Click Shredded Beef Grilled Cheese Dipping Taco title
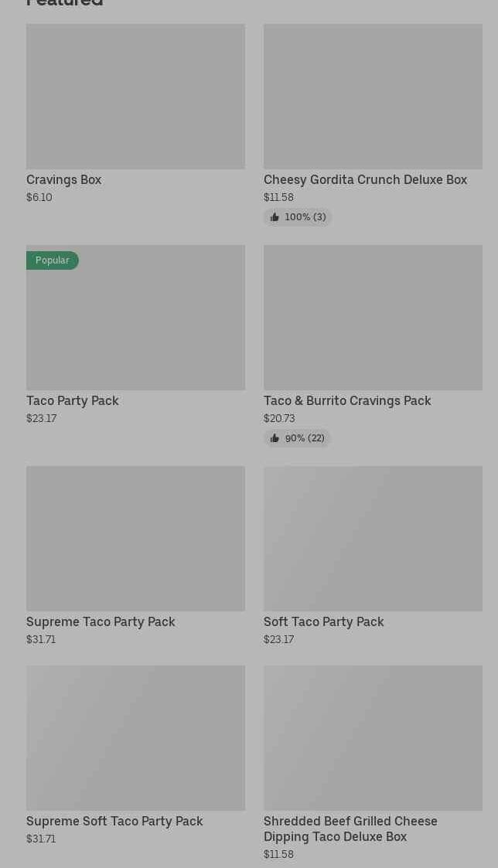 coord(350,829)
